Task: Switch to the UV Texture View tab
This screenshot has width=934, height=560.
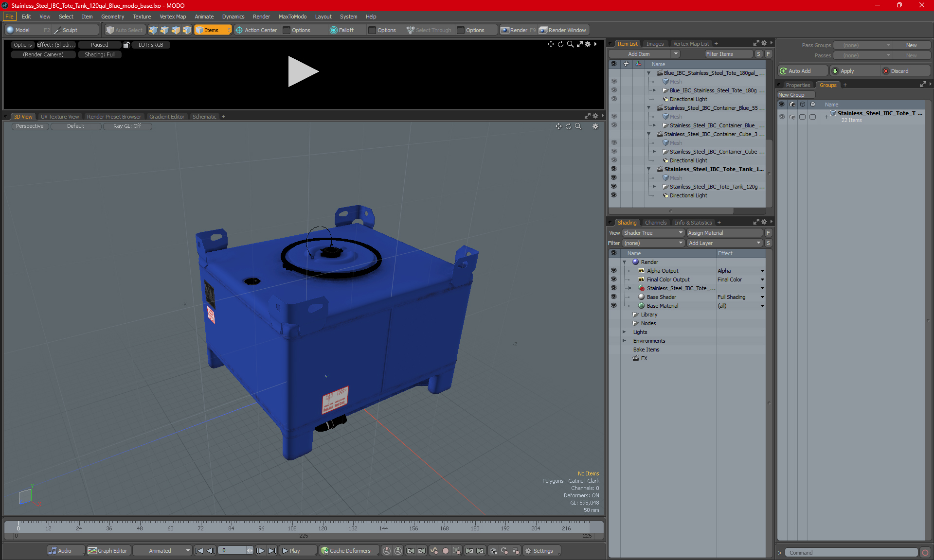Action: (x=59, y=116)
